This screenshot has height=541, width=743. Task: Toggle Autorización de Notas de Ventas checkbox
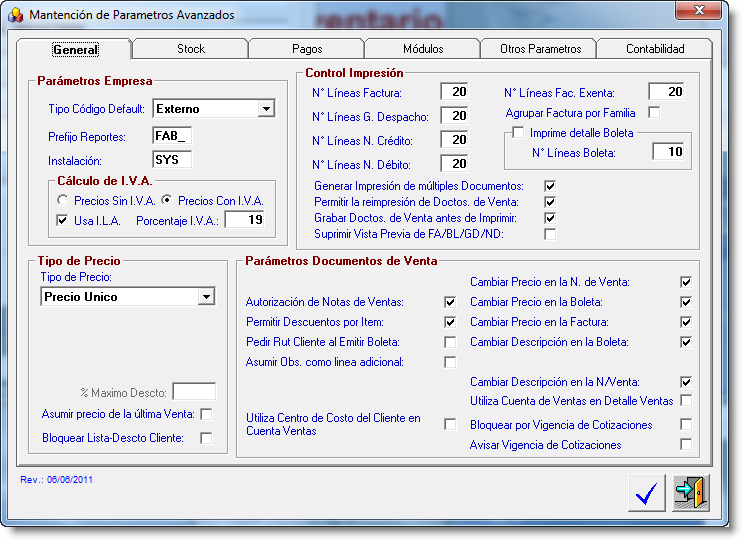450,302
